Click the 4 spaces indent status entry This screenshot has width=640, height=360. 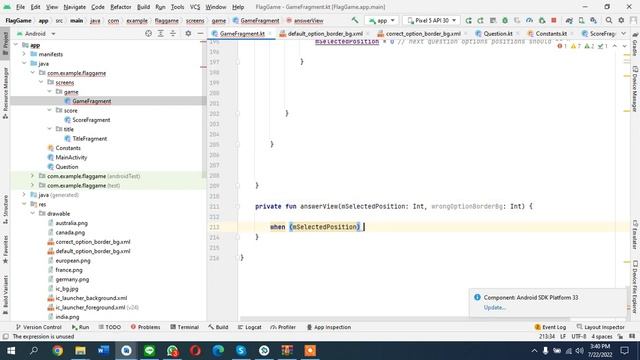pyautogui.click(x=602, y=336)
